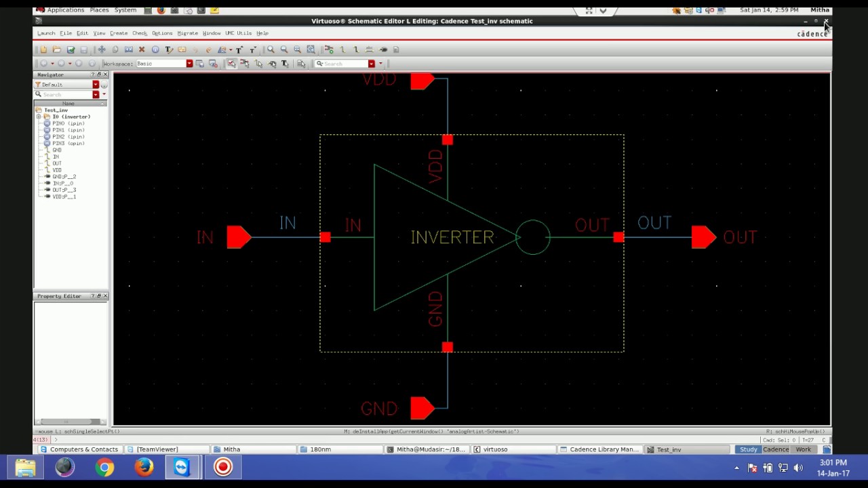Select the VDD net in the Navigator tree
This screenshot has height=488, width=868.
[57, 170]
